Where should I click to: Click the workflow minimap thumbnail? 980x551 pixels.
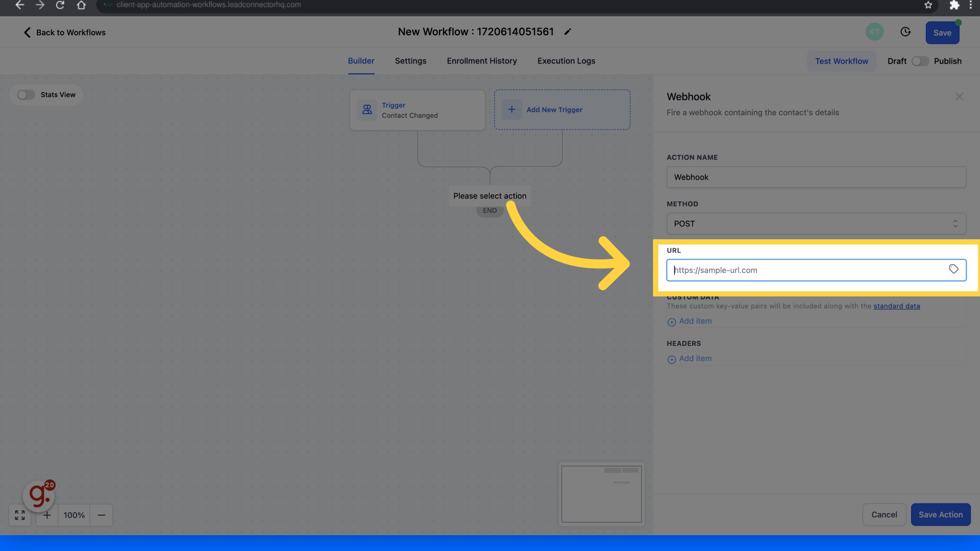(x=601, y=494)
